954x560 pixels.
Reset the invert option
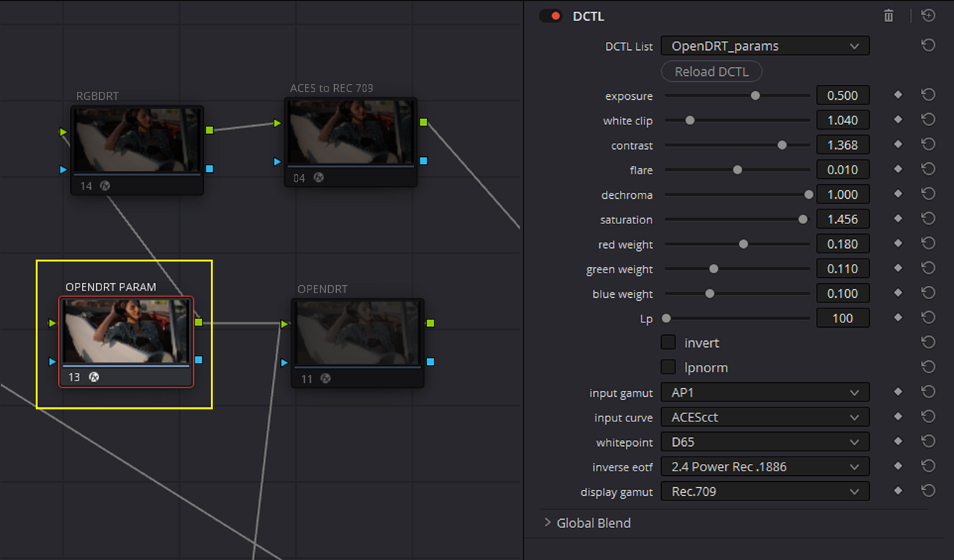click(x=928, y=343)
